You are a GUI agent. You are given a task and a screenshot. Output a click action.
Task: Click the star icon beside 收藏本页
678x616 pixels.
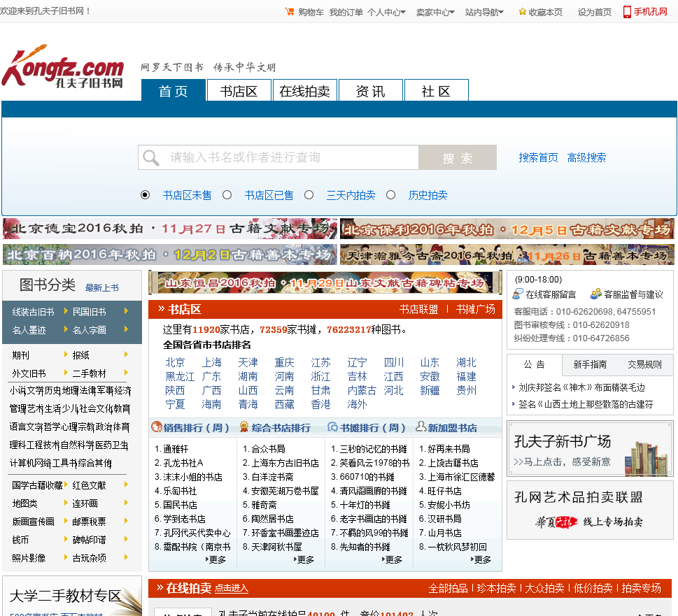523,12
